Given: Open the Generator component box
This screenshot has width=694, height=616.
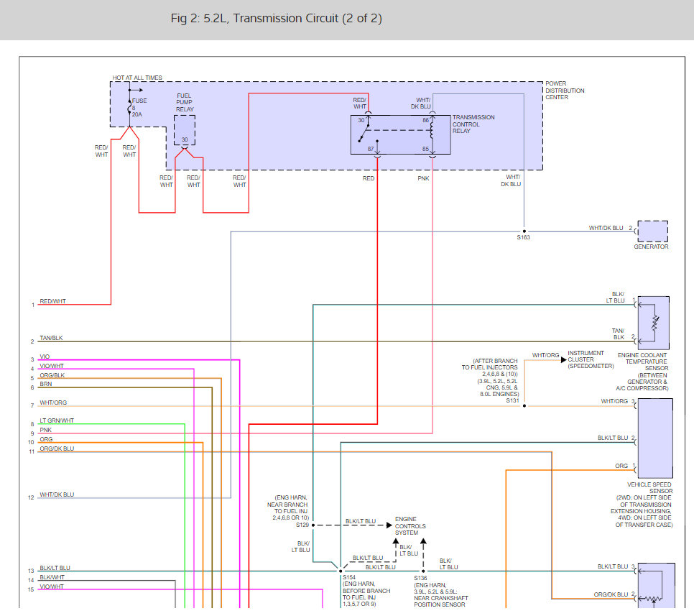Looking at the screenshot, I should (x=652, y=231).
